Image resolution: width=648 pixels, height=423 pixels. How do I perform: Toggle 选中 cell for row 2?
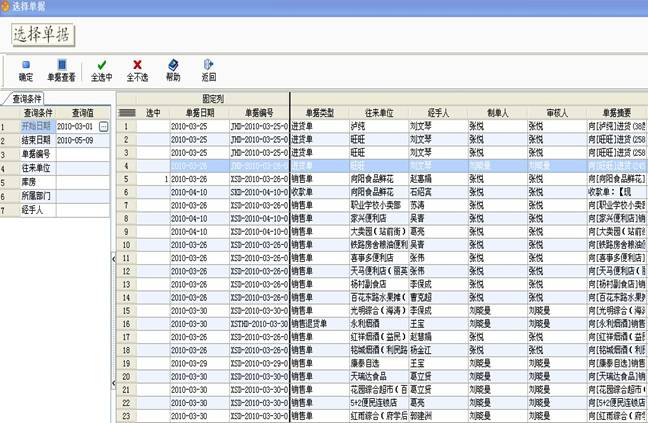click(x=153, y=140)
